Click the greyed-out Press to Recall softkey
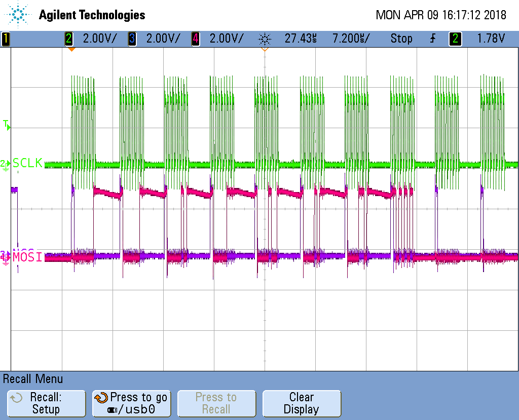 click(216, 403)
